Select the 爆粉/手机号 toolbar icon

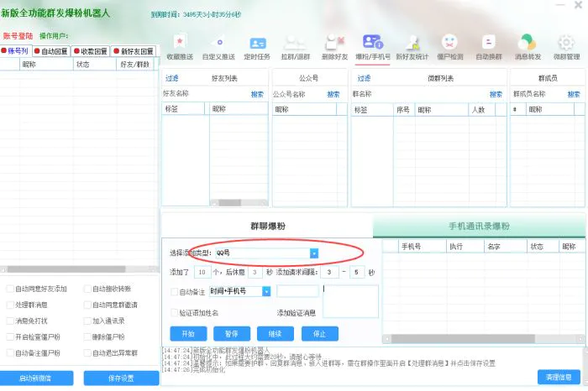pos(373,47)
